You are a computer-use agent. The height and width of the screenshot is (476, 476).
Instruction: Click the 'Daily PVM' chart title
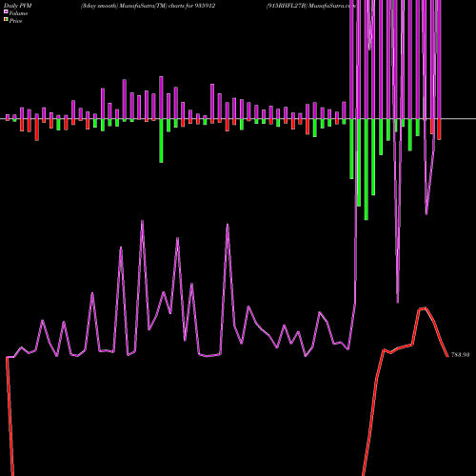click(18, 6)
